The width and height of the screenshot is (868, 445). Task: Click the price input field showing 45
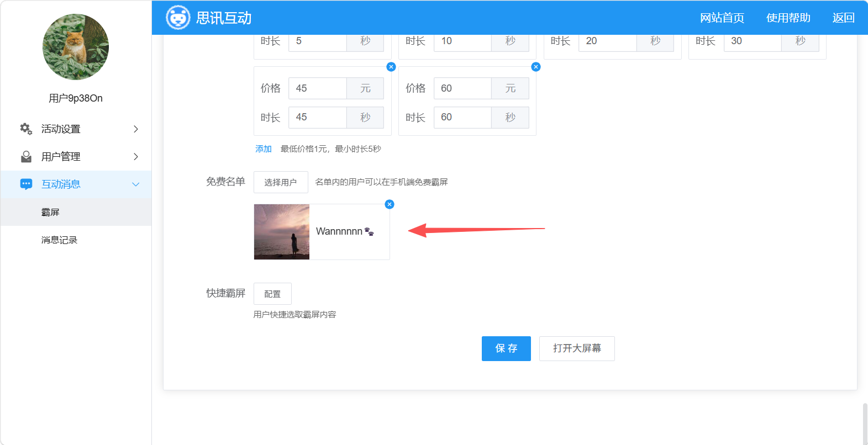(318, 88)
